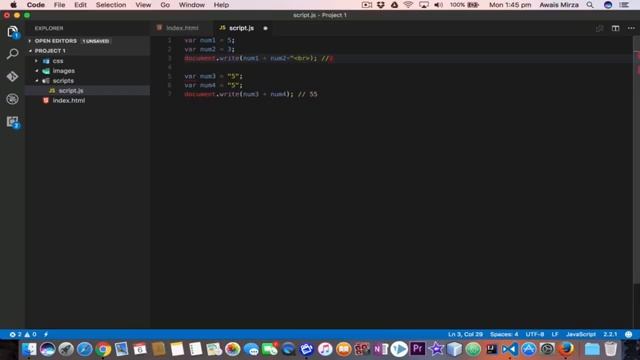Click the EXPLORER panel title
The height and width of the screenshot is (360, 640).
49,28
